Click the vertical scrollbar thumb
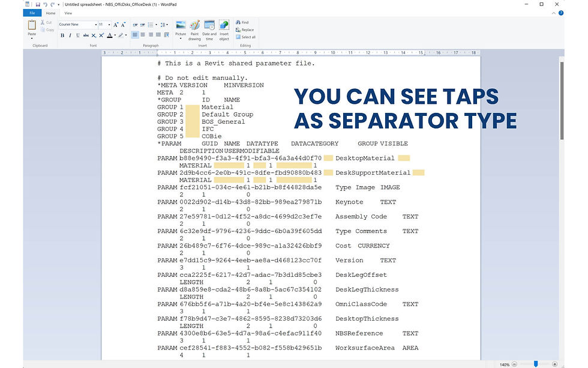Viewport: 588px width, 368px height. tap(562, 100)
